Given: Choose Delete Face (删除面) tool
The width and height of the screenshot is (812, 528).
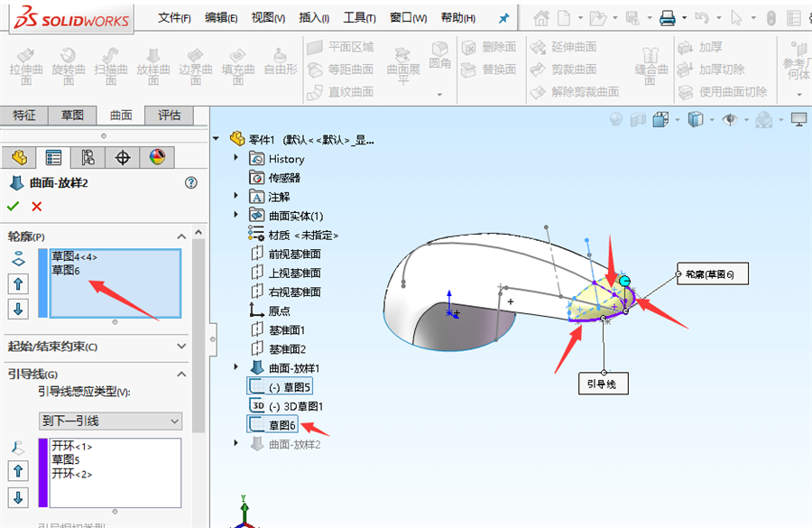Looking at the screenshot, I should pos(489,47).
